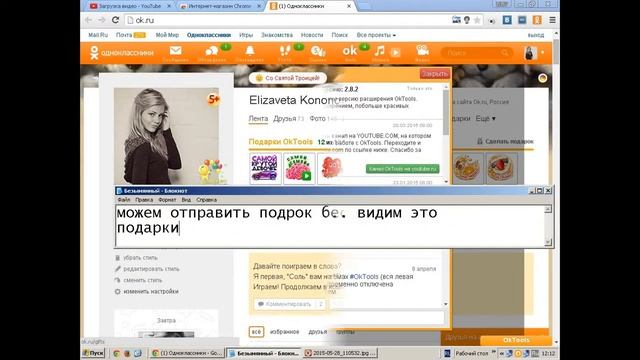Image resolution: width=640 pixels, height=360 pixels.
Task: Click the green OkTools YouTube channel button
Action: pos(402,169)
